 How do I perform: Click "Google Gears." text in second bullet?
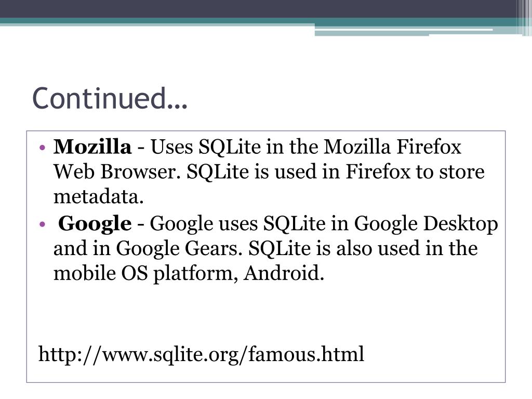coord(179,249)
